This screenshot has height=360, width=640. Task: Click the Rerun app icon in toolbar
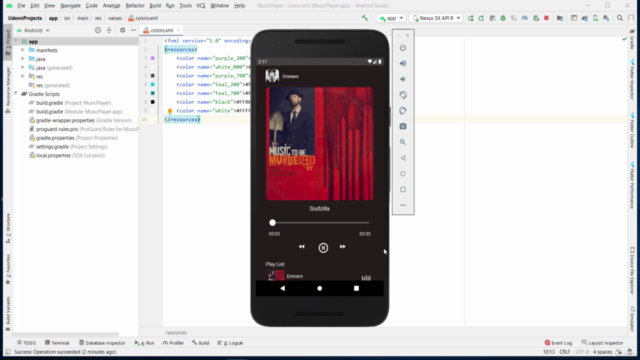[x=471, y=18]
